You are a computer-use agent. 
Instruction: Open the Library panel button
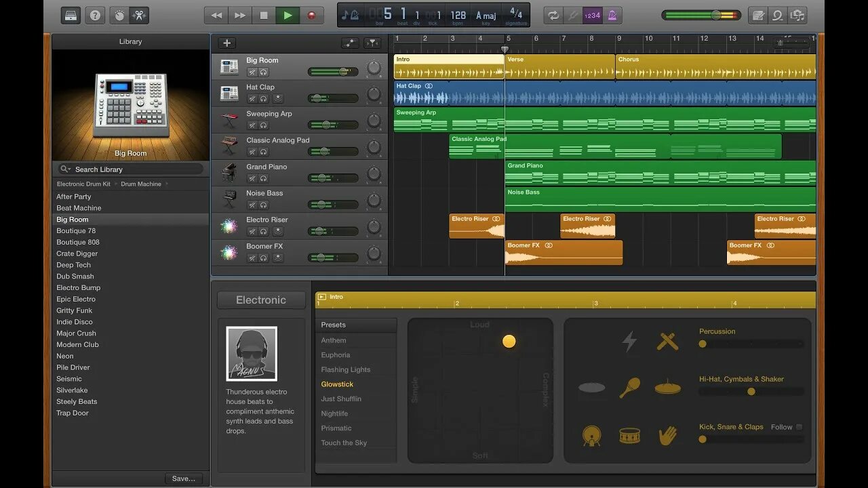pyautogui.click(x=71, y=15)
